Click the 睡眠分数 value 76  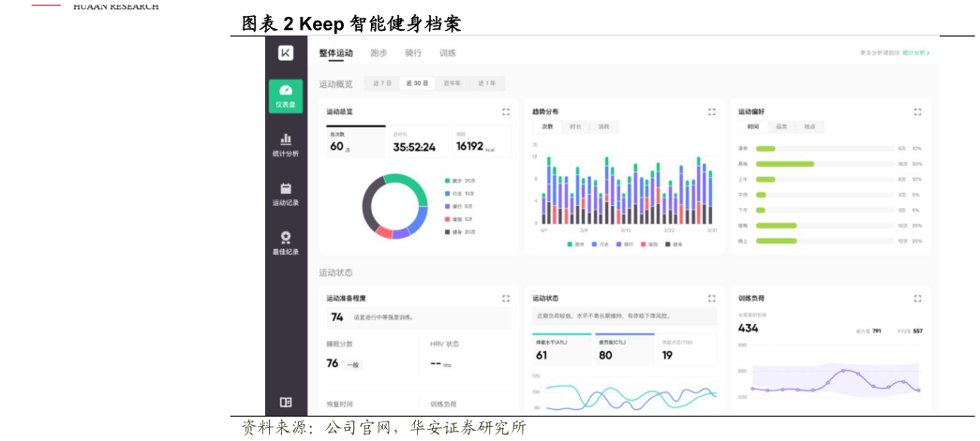coord(333,363)
